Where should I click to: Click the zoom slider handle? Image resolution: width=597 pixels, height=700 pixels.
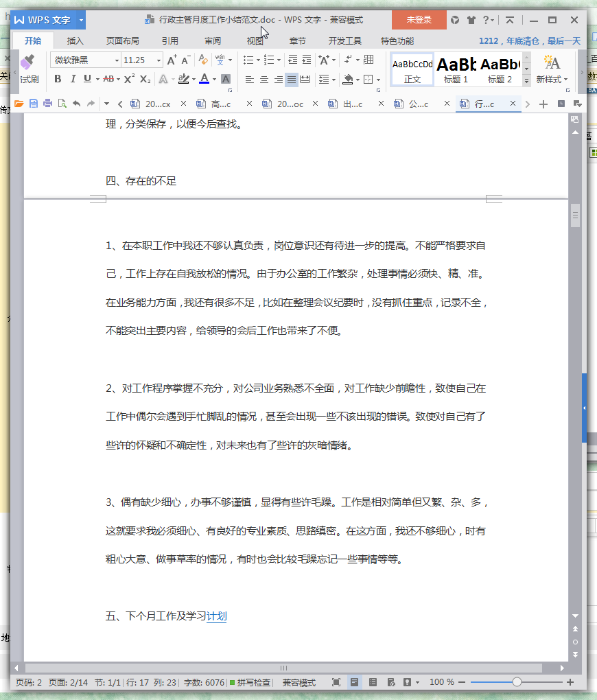pyautogui.click(x=517, y=682)
